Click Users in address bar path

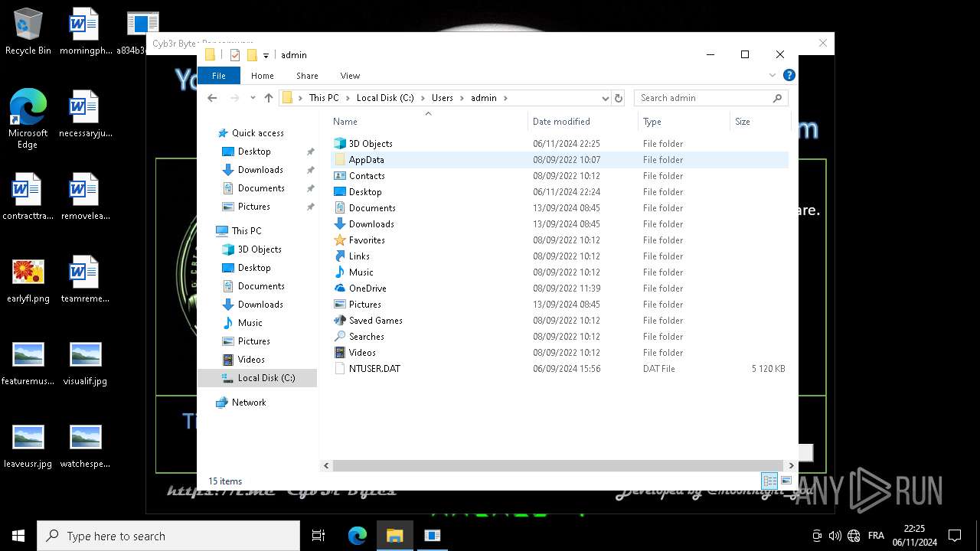tap(442, 98)
